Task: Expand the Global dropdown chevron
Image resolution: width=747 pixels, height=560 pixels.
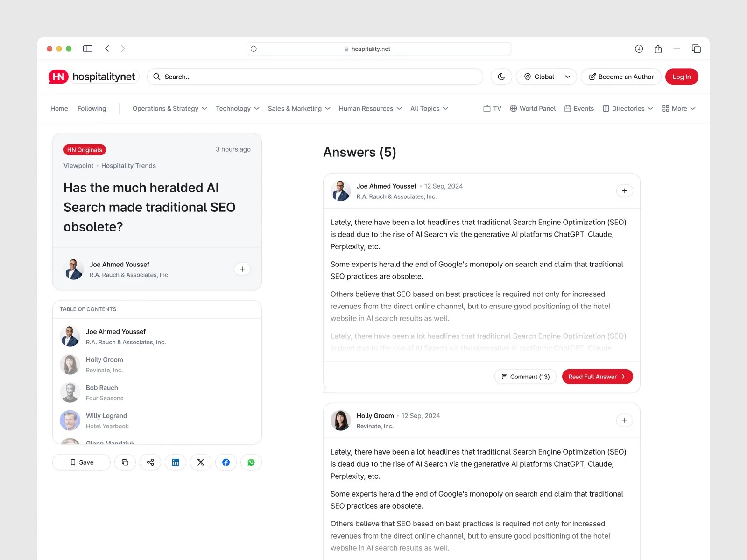Action: 568,77
